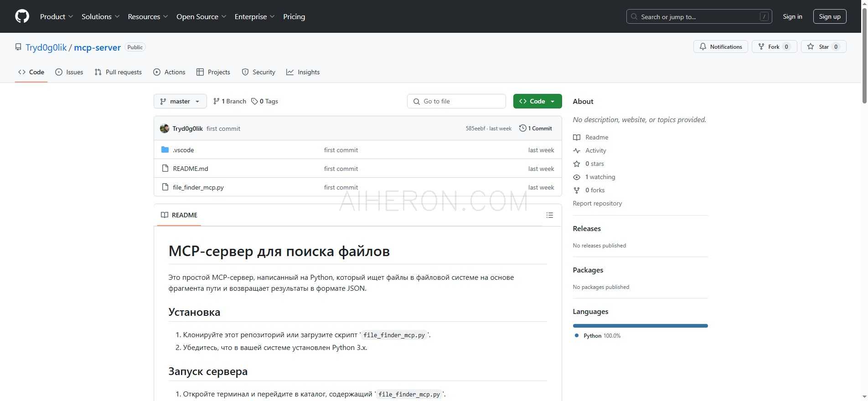Switch to the Insights tab
Image resolution: width=868 pixels, height=401 pixels.
303,72
